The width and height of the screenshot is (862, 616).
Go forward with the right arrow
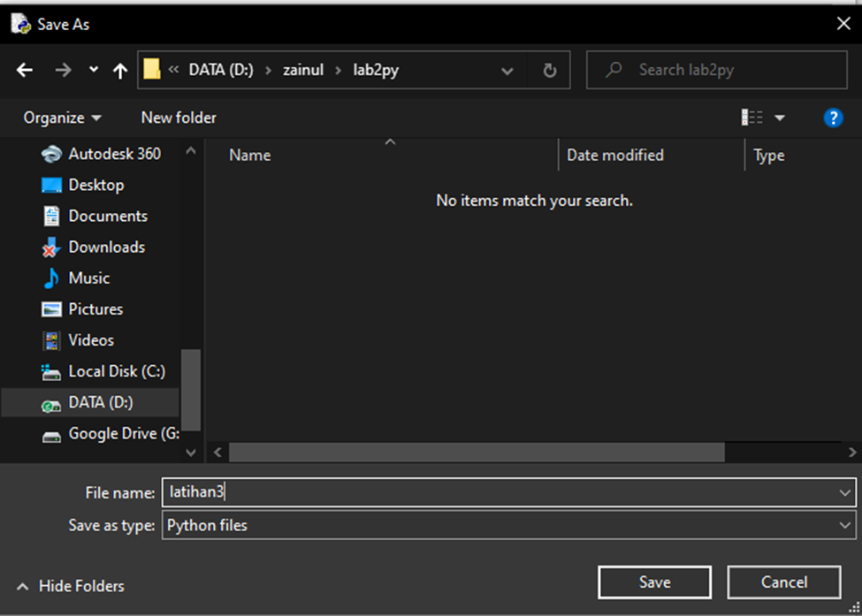click(x=64, y=70)
